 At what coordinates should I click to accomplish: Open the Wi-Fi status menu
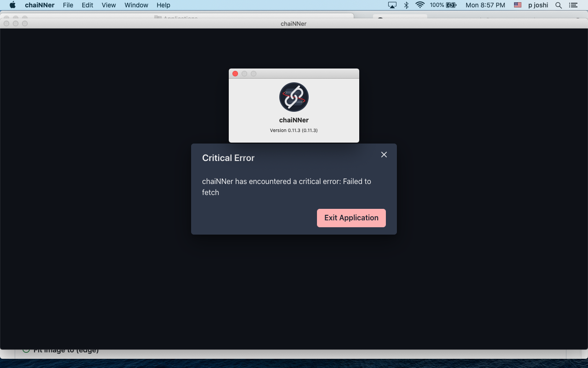(x=420, y=5)
